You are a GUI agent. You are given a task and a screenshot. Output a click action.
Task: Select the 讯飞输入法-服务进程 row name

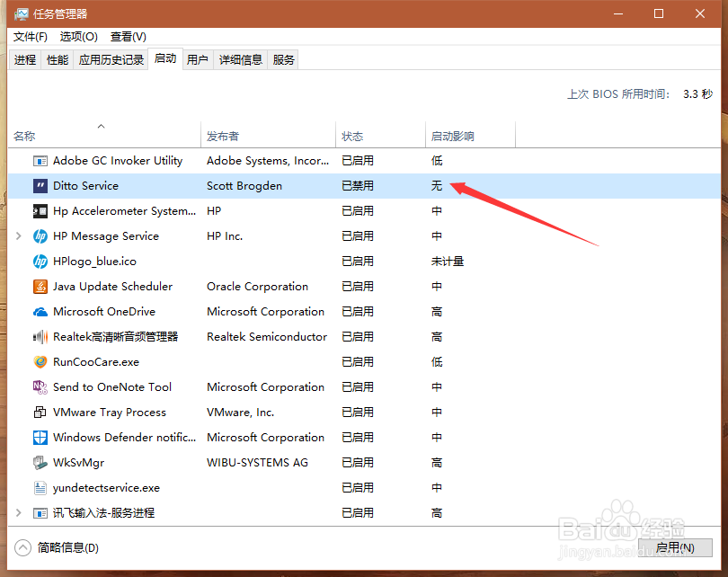pyautogui.click(x=103, y=513)
